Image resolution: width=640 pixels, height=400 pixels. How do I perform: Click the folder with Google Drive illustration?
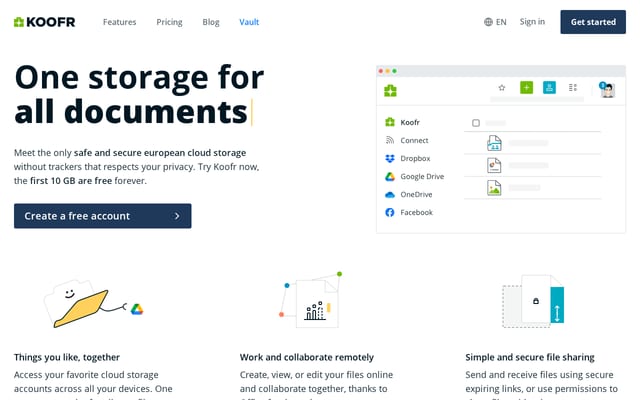click(x=93, y=303)
